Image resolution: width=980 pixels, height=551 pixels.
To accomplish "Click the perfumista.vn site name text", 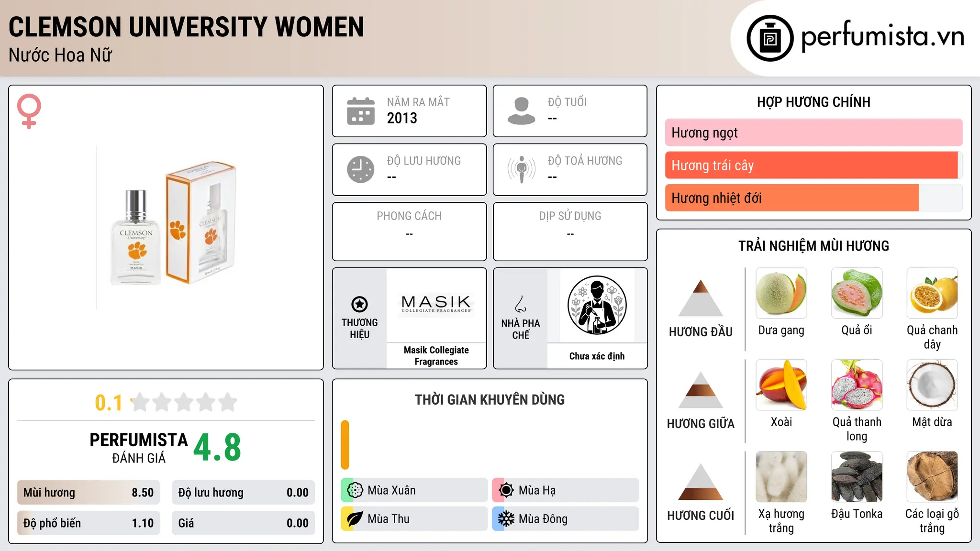I will click(x=883, y=37).
